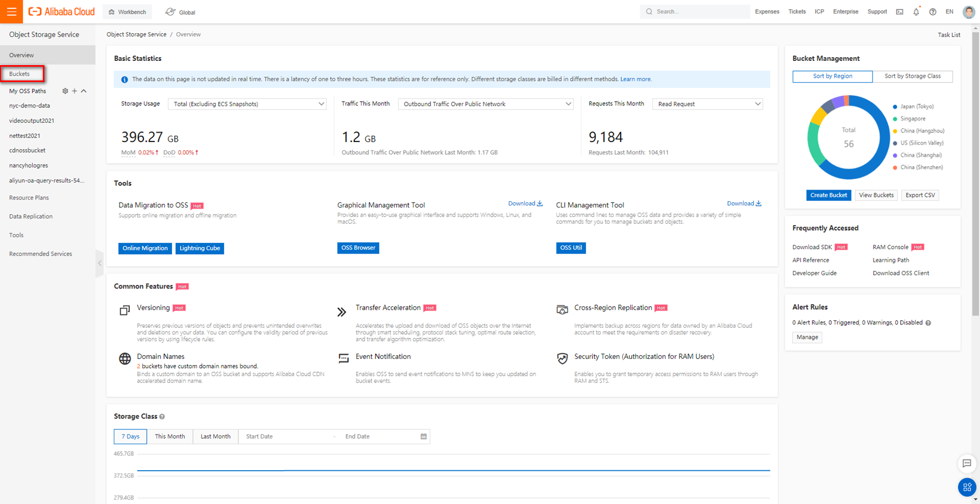
Task: Select the 7 Days range tab
Action: (x=130, y=437)
